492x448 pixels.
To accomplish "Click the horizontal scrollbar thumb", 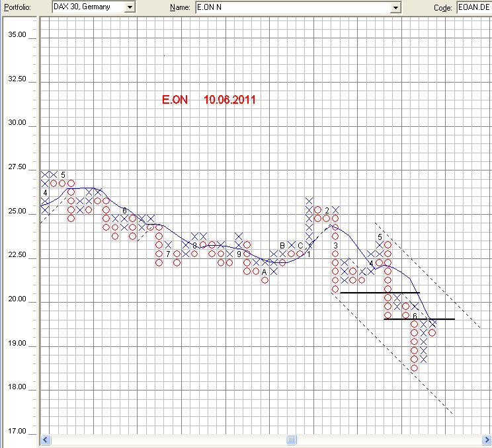I will pos(291,440).
